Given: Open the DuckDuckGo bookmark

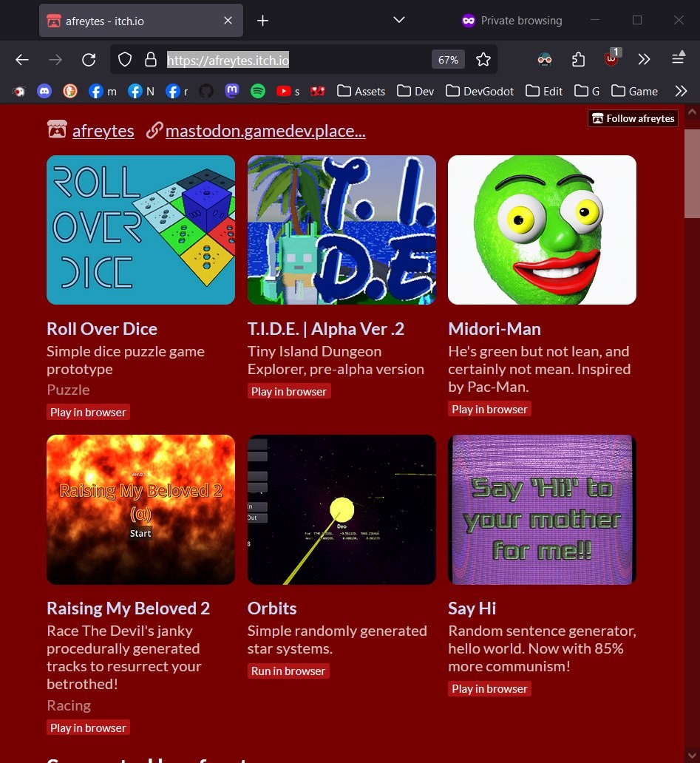Looking at the screenshot, I should click(70, 91).
